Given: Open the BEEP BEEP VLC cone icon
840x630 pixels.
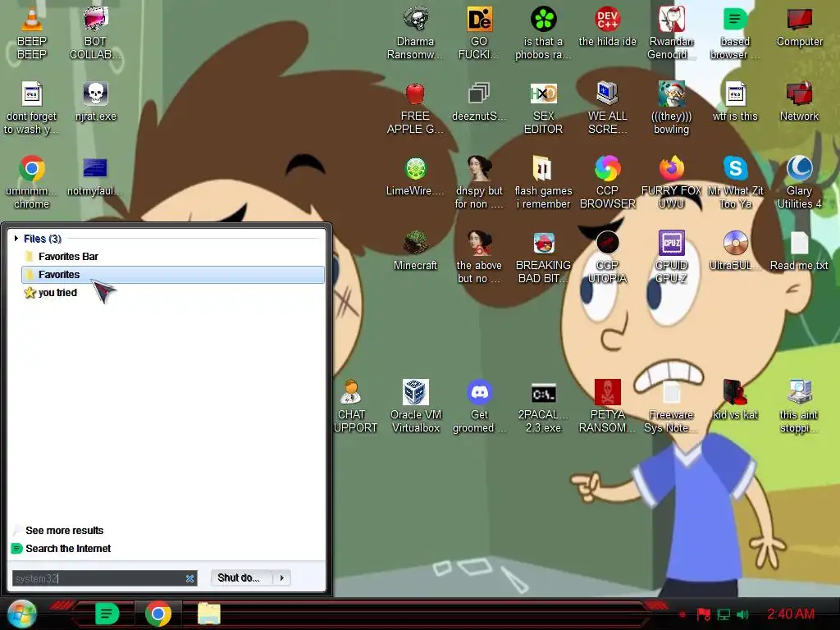Looking at the screenshot, I should point(32,20).
